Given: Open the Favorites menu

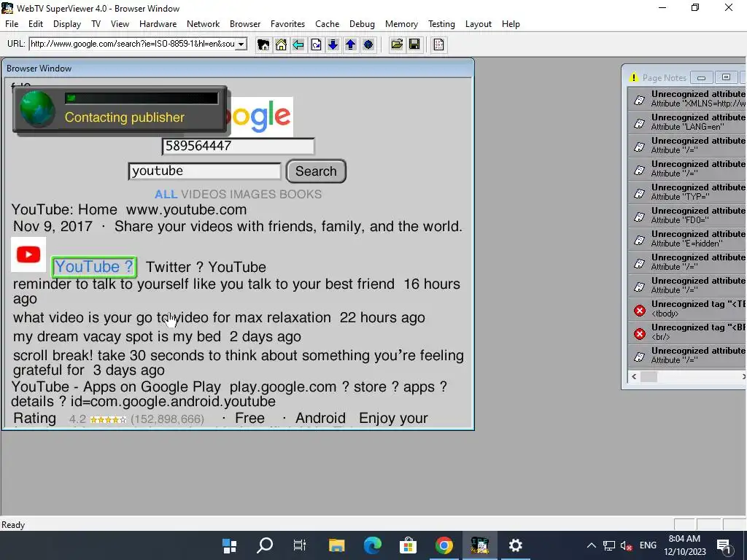Looking at the screenshot, I should coord(287,24).
